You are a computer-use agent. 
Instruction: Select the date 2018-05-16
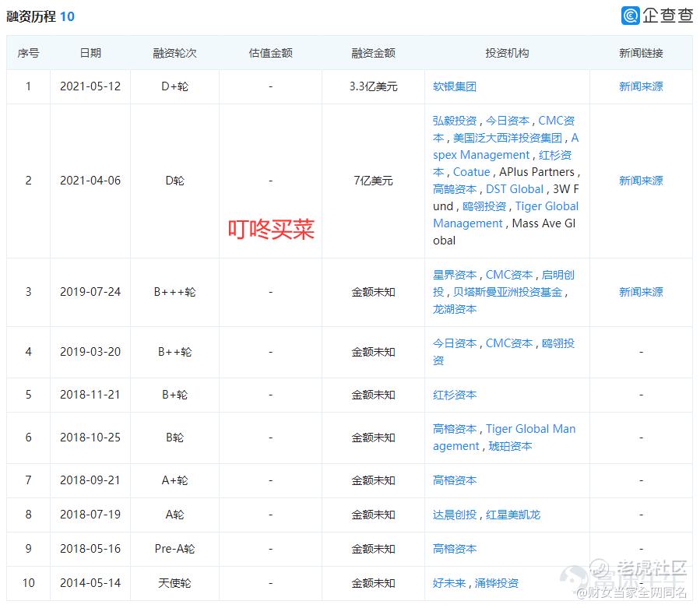click(x=90, y=549)
